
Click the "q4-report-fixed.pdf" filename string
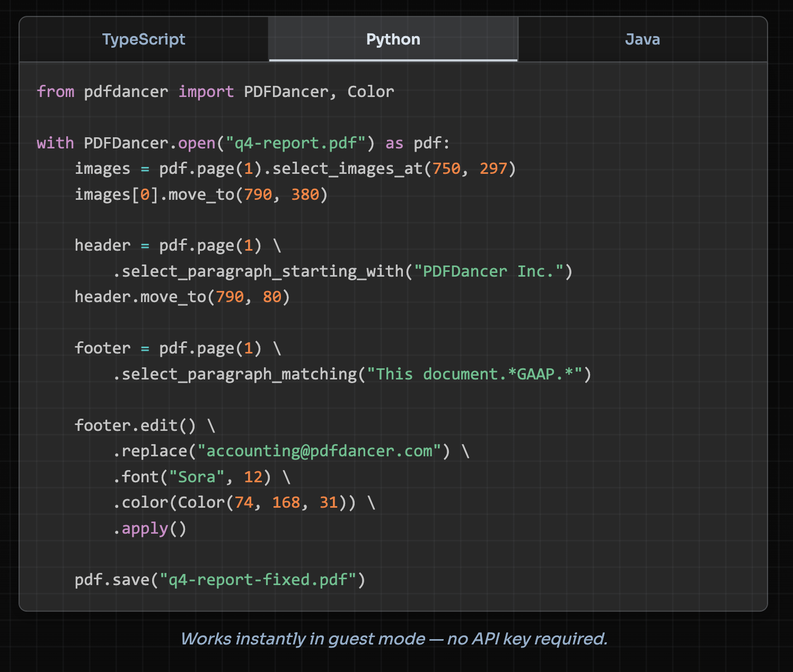tap(258, 580)
